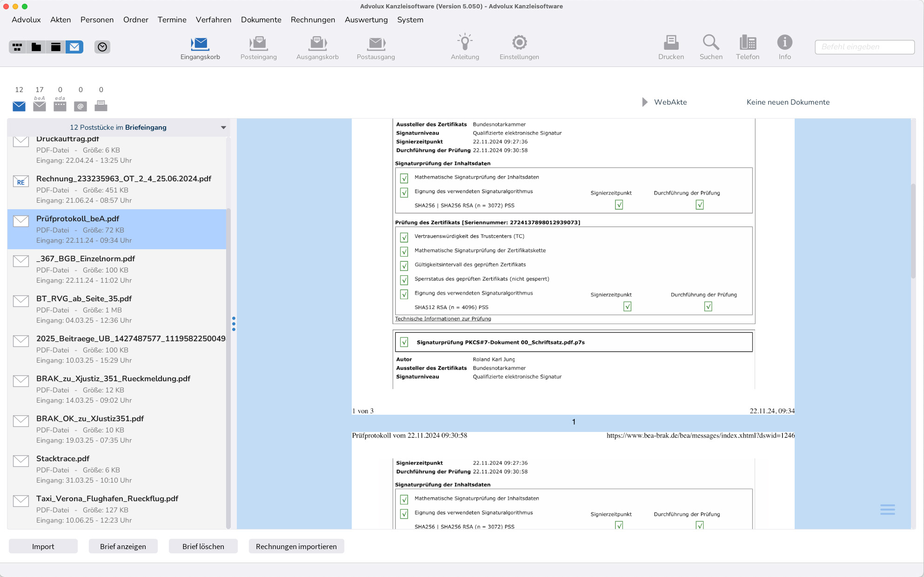
Task: Click envelope icon beside BT_RVG_ab_Seite_35.pdf
Action: click(x=21, y=301)
